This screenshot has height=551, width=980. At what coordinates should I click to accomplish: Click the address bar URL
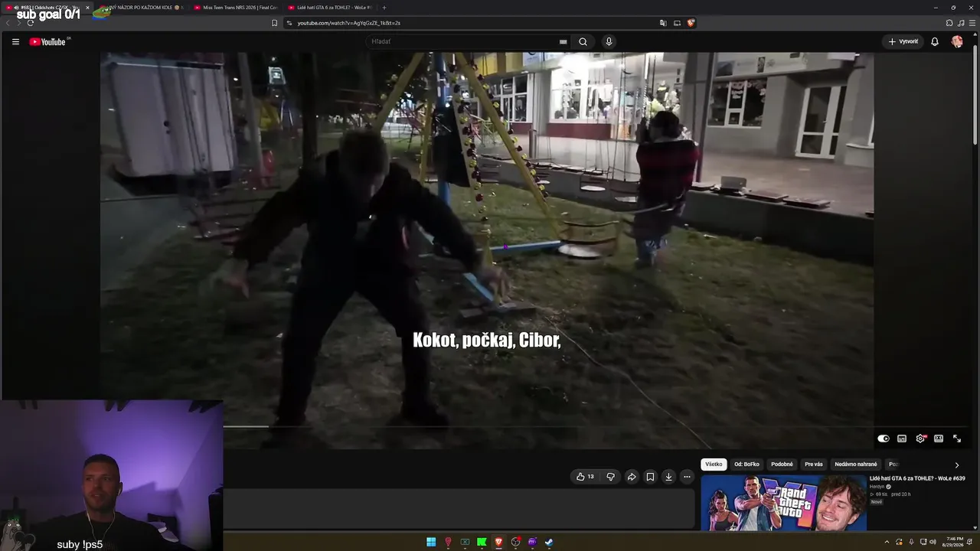(x=348, y=23)
